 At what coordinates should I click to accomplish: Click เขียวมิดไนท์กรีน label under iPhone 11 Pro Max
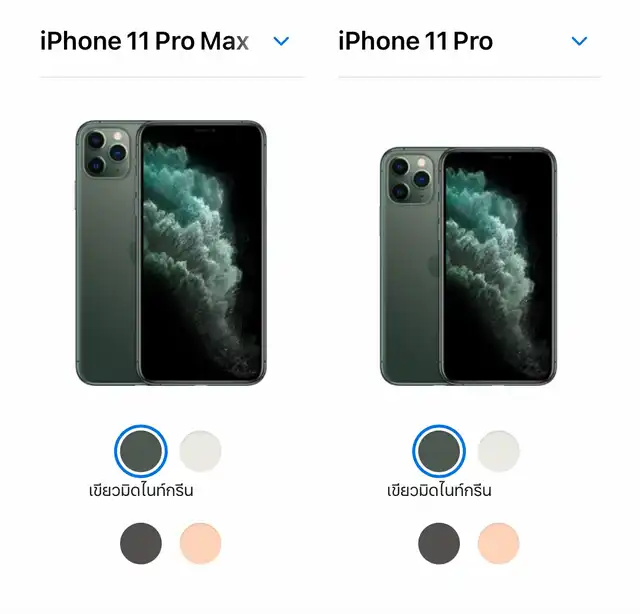click(x=141, y=490)
